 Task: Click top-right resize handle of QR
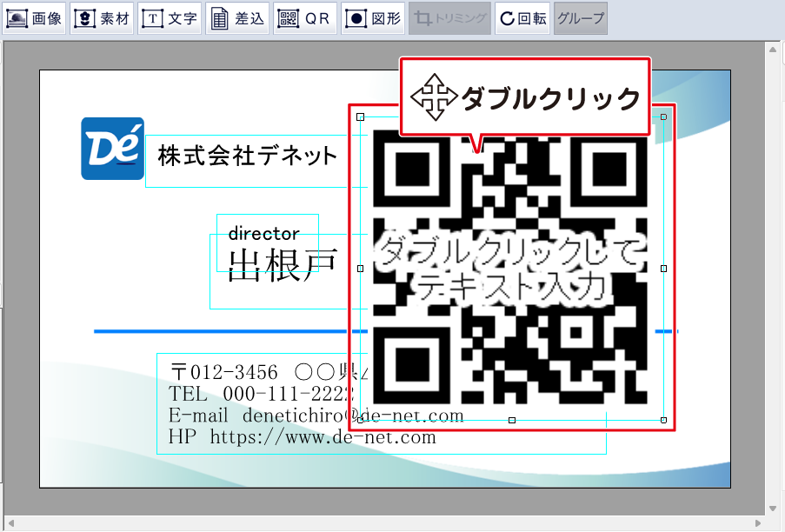coord(663,116)
